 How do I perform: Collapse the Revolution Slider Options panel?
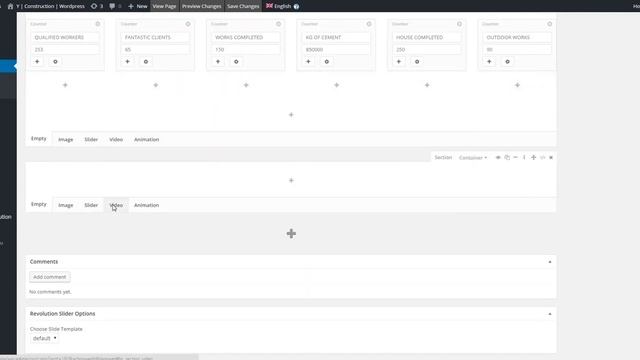[x=550, y=314]
